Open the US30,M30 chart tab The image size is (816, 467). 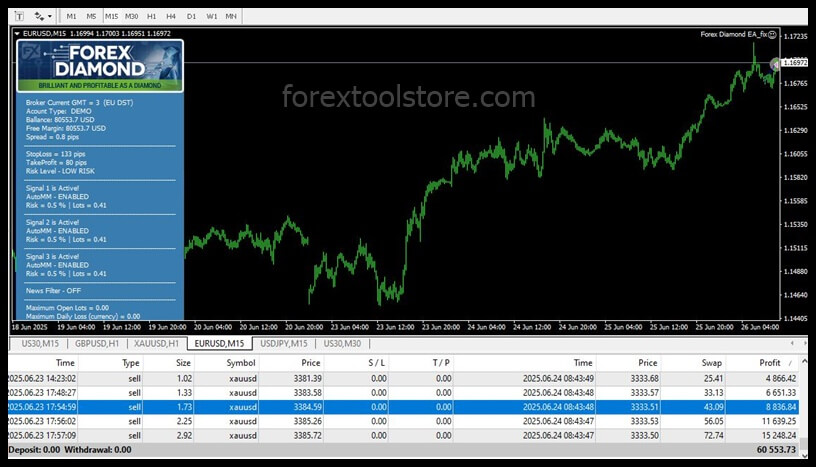click(x=342, y=344)
